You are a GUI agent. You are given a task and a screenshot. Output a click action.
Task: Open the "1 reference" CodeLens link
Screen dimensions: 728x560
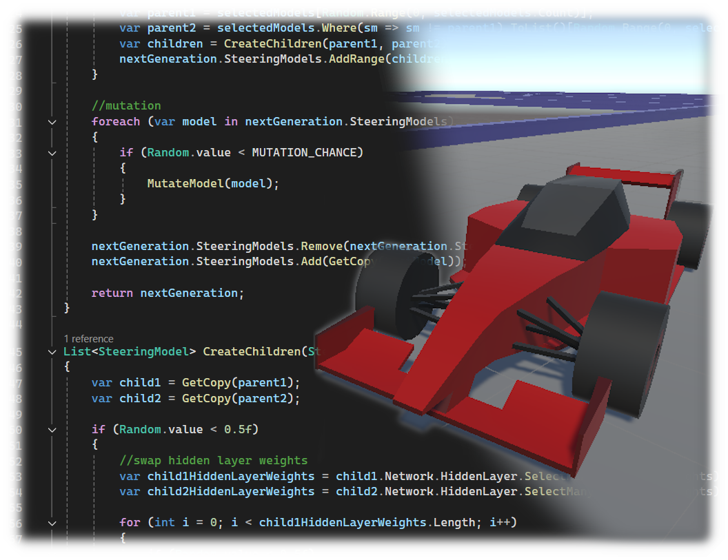[88, 339]
